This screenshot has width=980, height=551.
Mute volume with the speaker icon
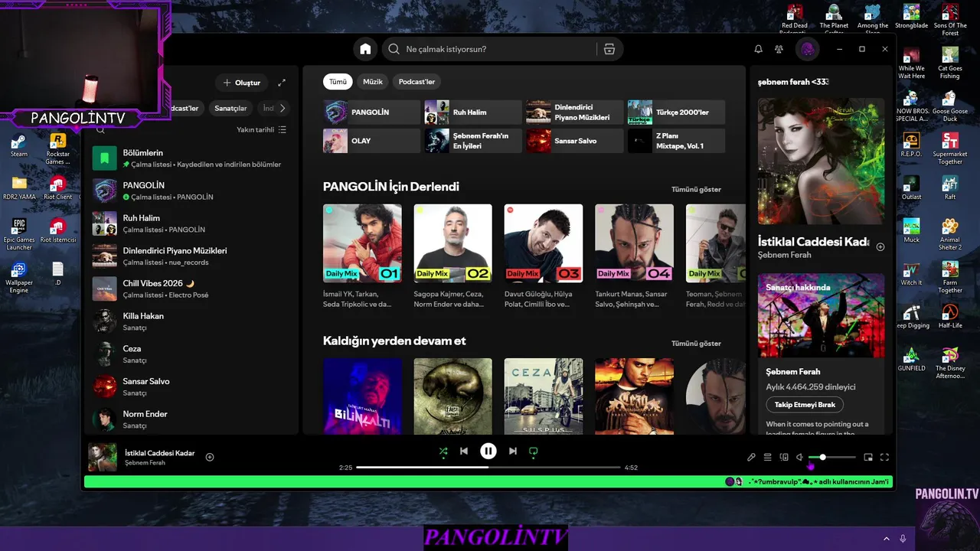click(x=800, y=457)
